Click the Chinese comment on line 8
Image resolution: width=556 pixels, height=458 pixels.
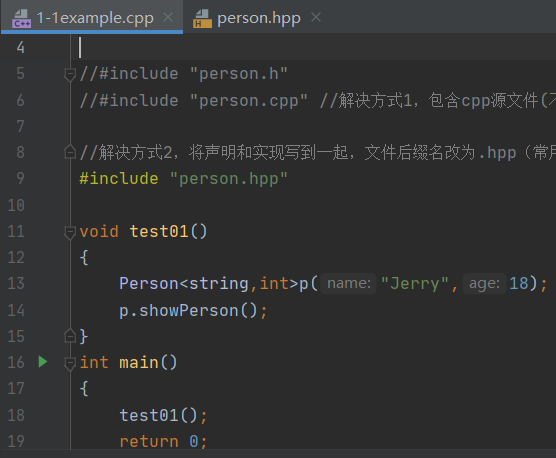coord(317,152)
